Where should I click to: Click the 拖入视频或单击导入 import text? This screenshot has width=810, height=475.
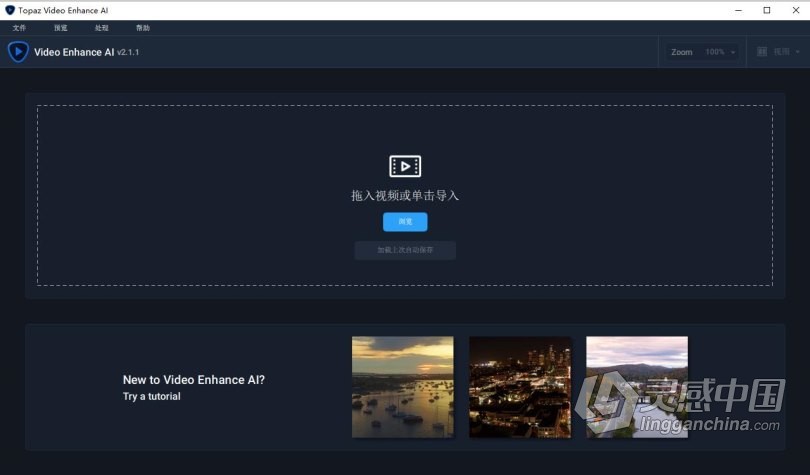point(405,196)
